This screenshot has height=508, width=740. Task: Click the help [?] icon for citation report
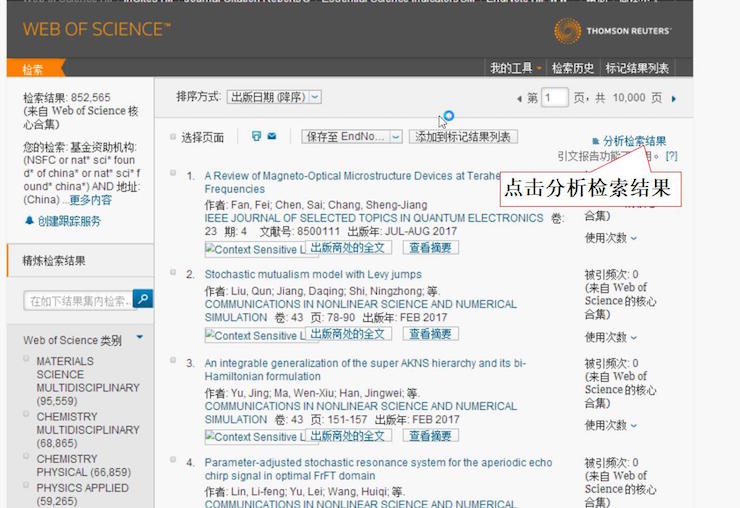pos(671,156)
